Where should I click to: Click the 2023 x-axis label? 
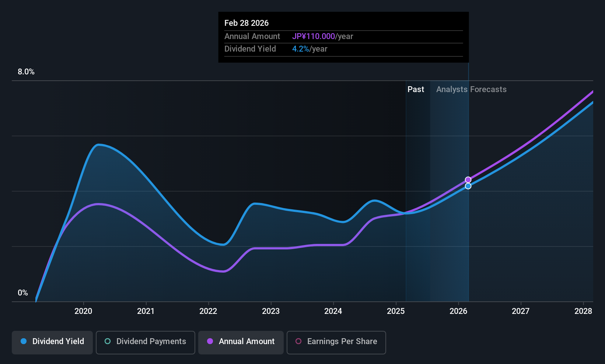tap(271, 311)
